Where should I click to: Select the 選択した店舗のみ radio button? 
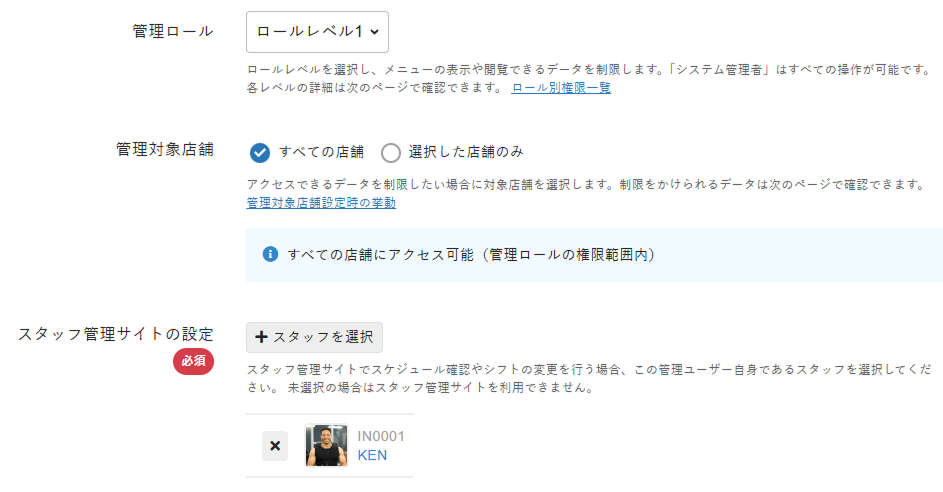click(x=391, y=152)
